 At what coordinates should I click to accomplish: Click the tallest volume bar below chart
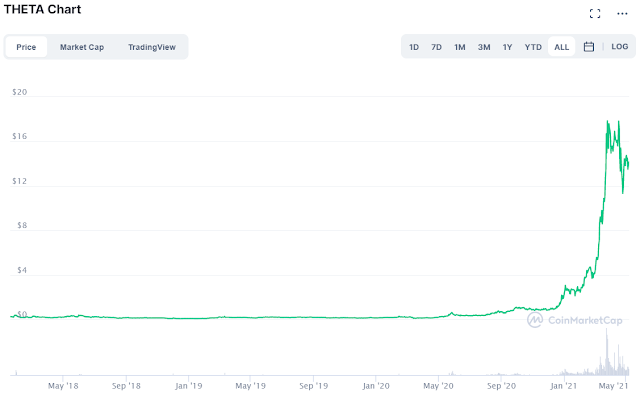(607, 352)
